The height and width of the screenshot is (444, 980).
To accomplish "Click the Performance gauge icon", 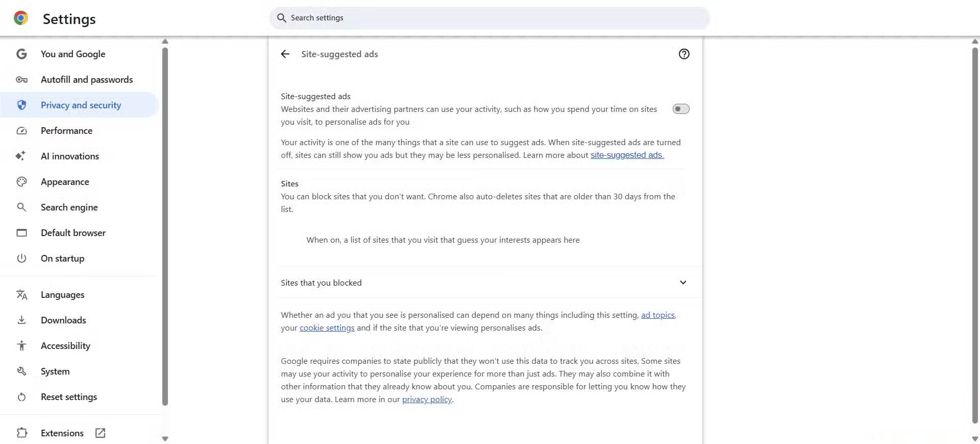I will 21,131.
